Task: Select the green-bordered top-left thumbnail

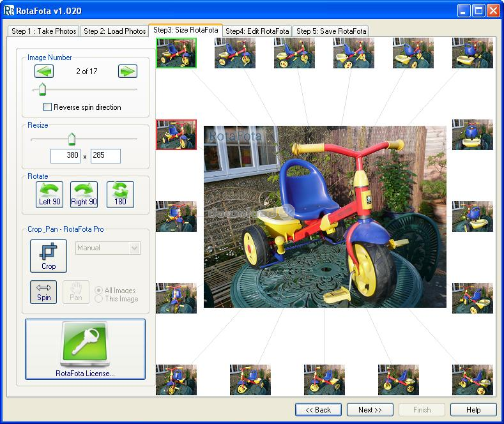Action: coord(176,53)
